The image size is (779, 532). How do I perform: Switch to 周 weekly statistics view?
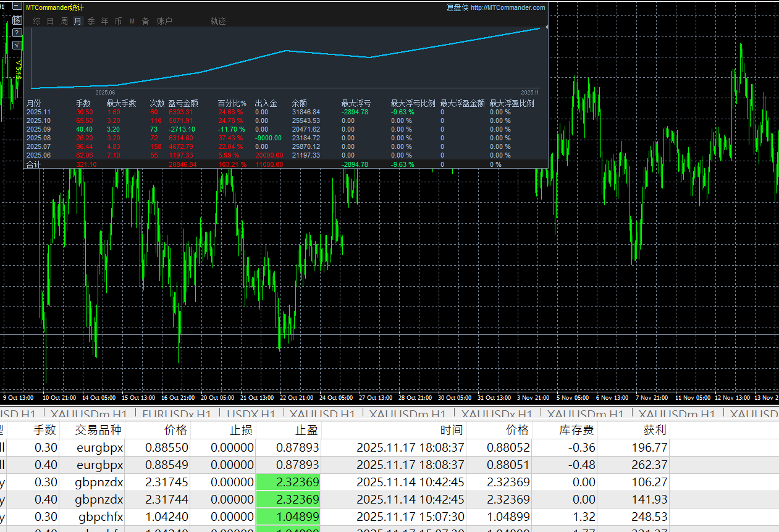[x=64, y=21]
